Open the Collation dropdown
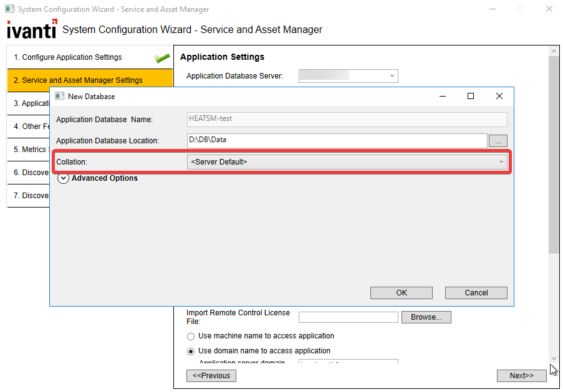Viewport: 563px width, 392px height. tap(347, 162)
